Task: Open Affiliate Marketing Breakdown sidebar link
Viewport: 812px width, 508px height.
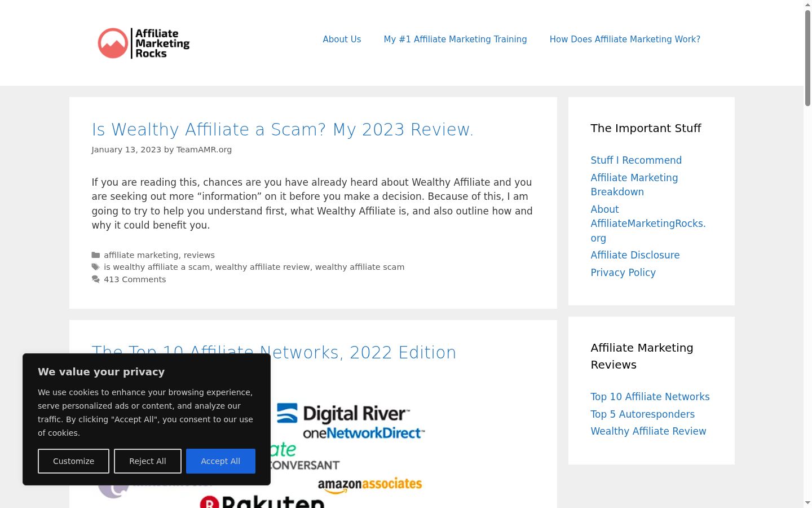Action: coord(634,185)
